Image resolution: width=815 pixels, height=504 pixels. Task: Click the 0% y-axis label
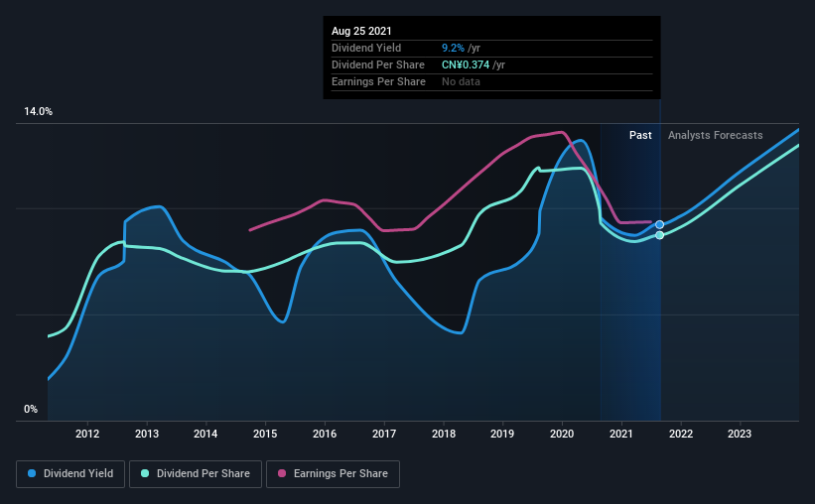pyautogui.click(x=31, y=410)
